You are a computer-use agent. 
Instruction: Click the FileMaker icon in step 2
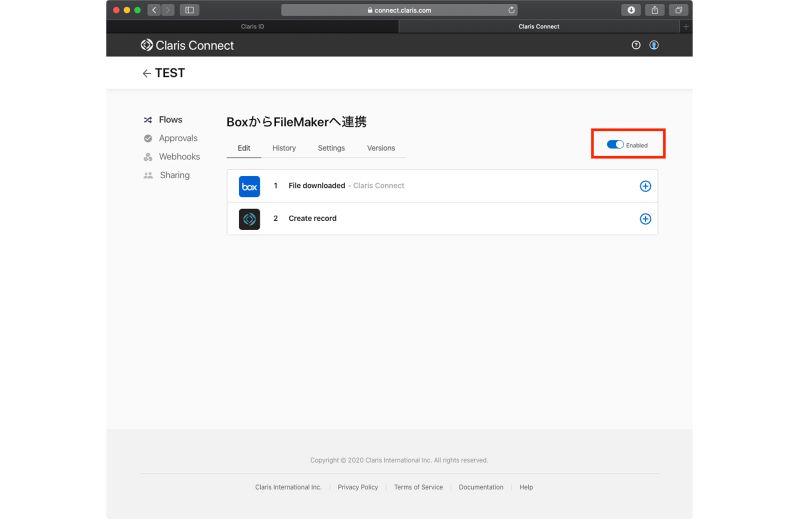(249, 219)
